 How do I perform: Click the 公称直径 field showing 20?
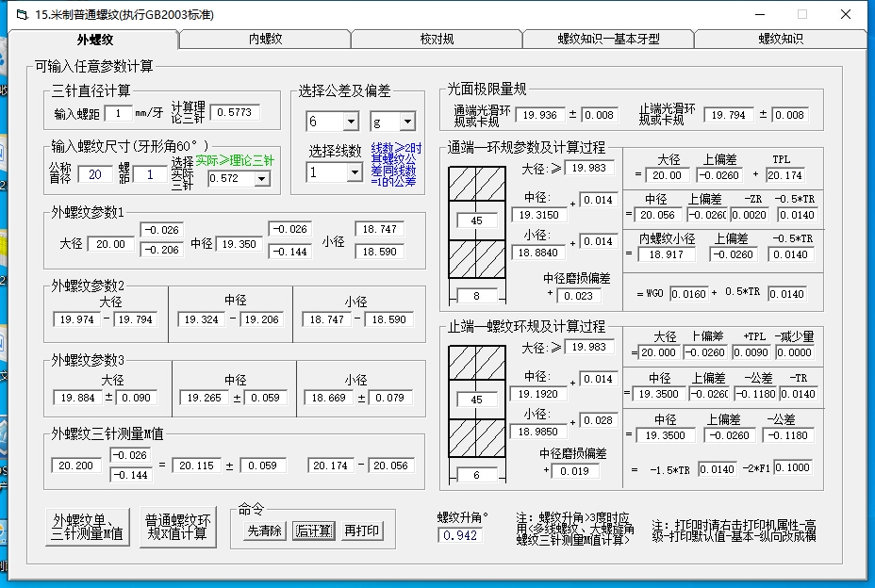94,174
